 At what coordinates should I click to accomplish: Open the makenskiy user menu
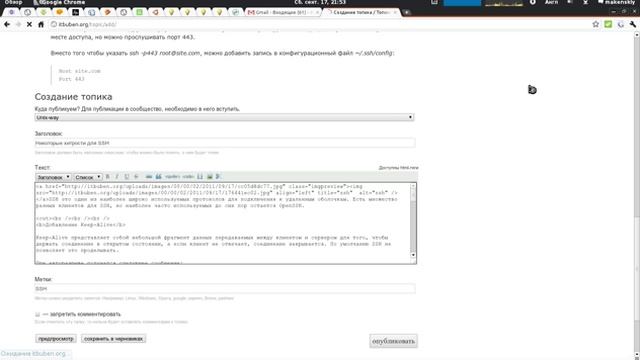click(617, 2)
